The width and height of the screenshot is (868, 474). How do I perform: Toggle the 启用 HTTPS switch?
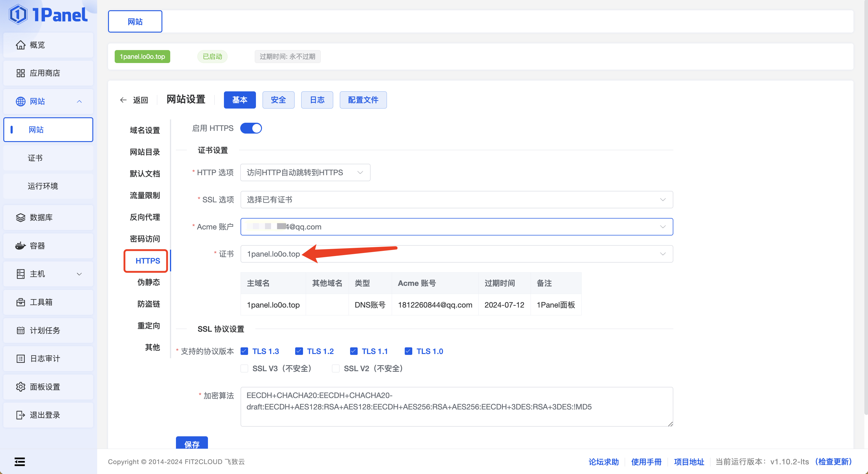coord(251,128)
